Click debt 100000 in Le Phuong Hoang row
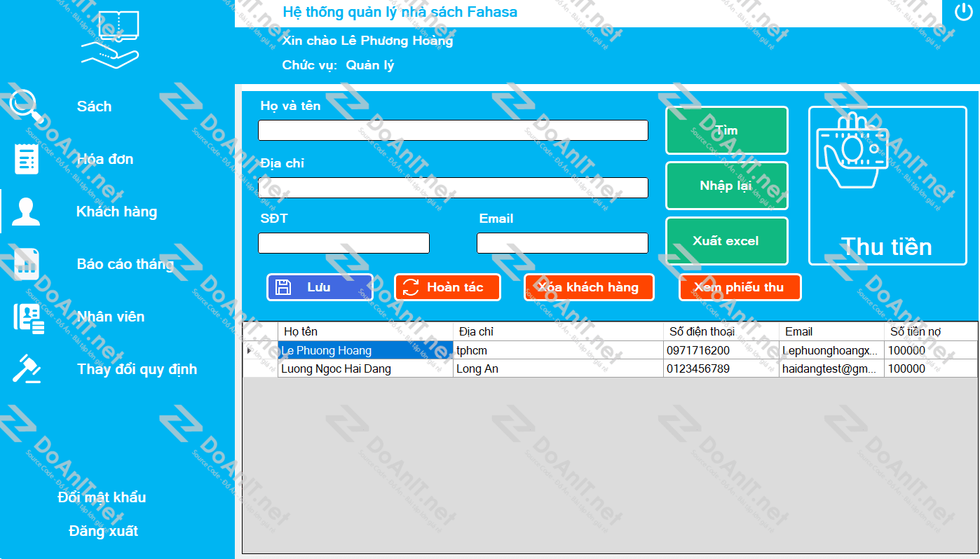Viewport: 980px width, 559px height. pyautogui.click(x=931, y=350)
